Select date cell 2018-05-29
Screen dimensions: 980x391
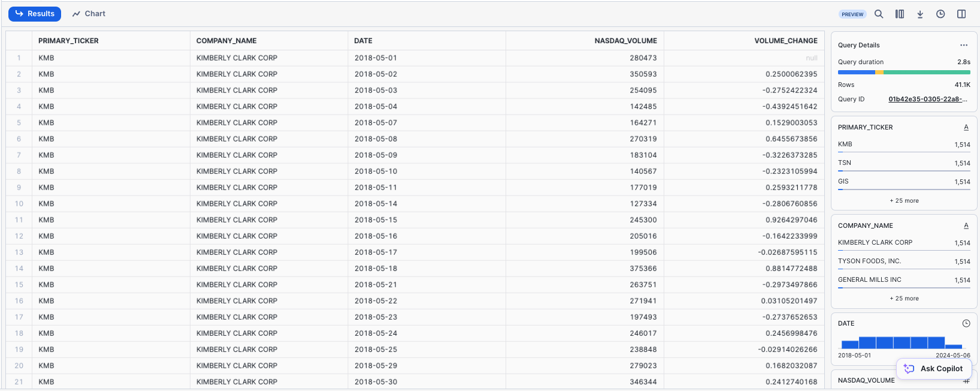click(427, 366)
